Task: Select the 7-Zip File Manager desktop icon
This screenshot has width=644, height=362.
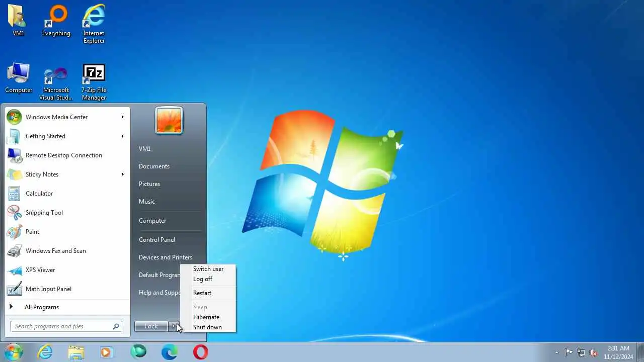Action: [94, 82]
